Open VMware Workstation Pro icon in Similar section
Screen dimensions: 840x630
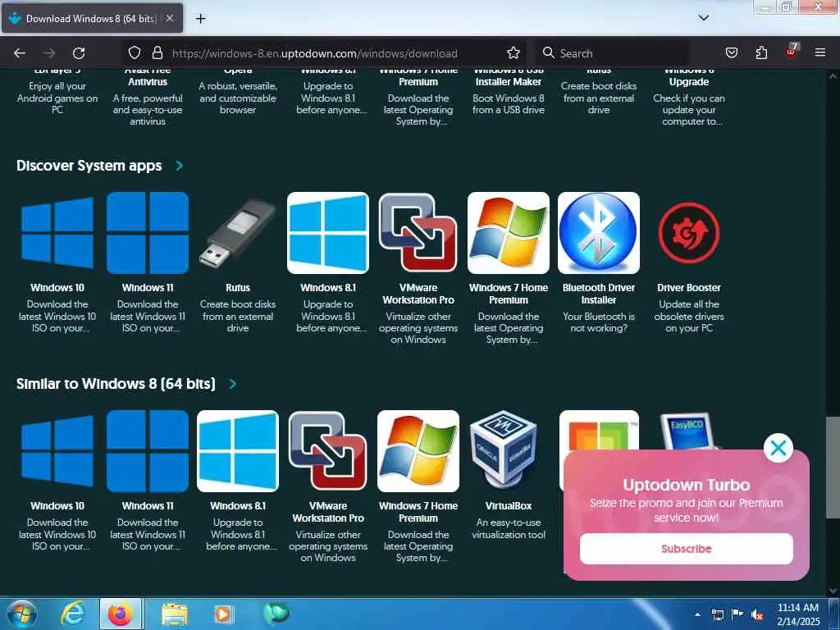[328, 451]
